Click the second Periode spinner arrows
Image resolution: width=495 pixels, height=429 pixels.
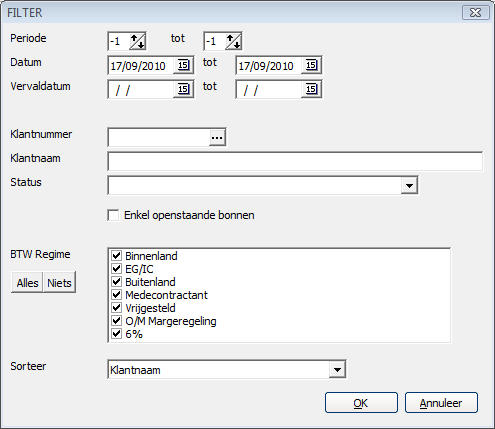(x=233, y=41)
